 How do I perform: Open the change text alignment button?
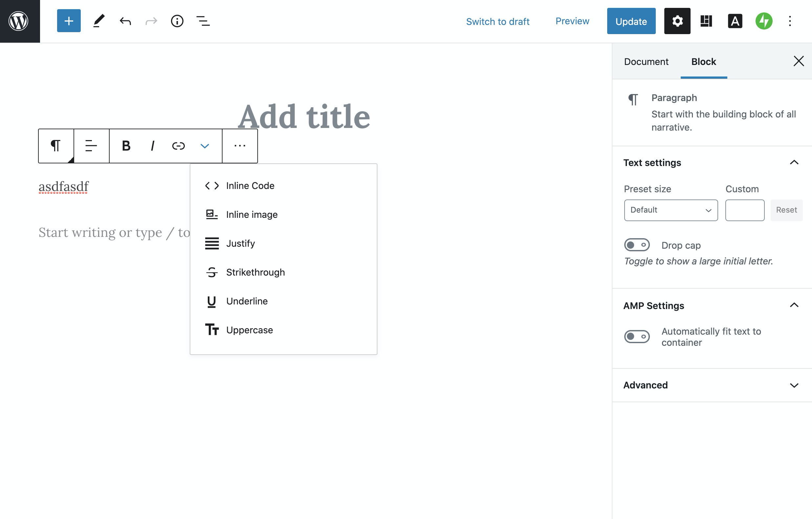point(91,146)
